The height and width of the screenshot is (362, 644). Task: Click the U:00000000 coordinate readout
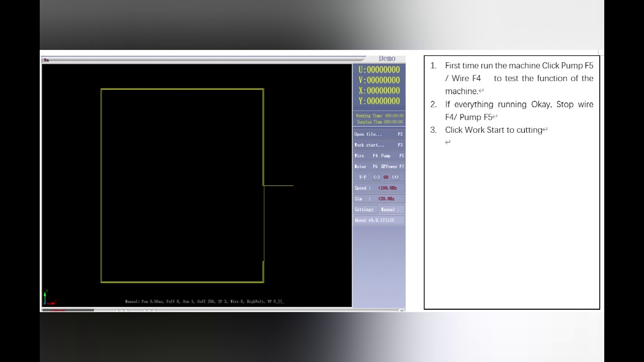click(379, 70)
